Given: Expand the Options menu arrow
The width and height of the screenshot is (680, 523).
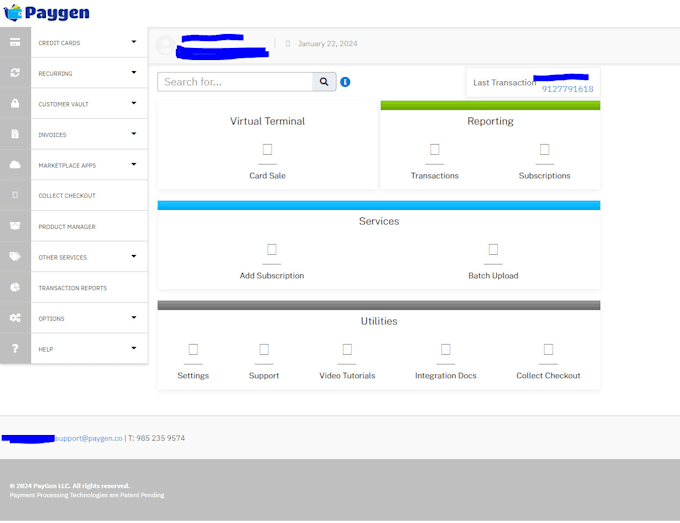Looking at the screenshot, I should click(134, 317).
